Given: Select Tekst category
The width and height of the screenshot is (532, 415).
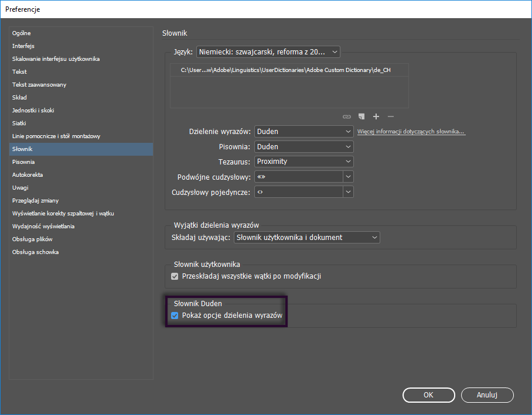Looking at the screenshot, I should click(81, 72).
